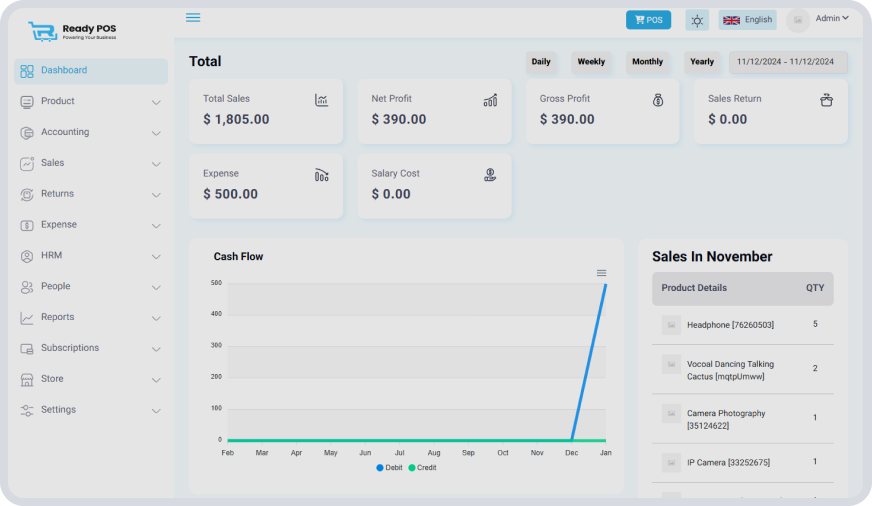
Task: Click the Sales Return box icon
Action: pyautogui.click(x=826, y=100)
